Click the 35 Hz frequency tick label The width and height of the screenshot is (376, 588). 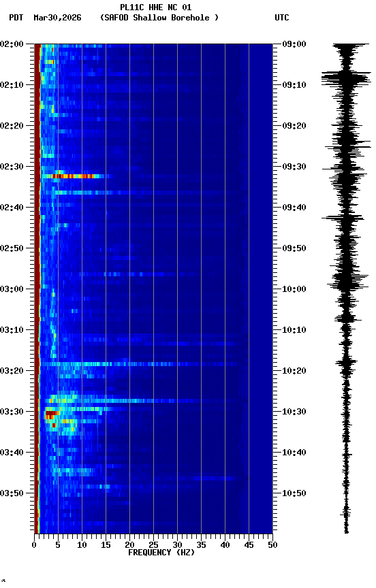[x=201, y=545]
